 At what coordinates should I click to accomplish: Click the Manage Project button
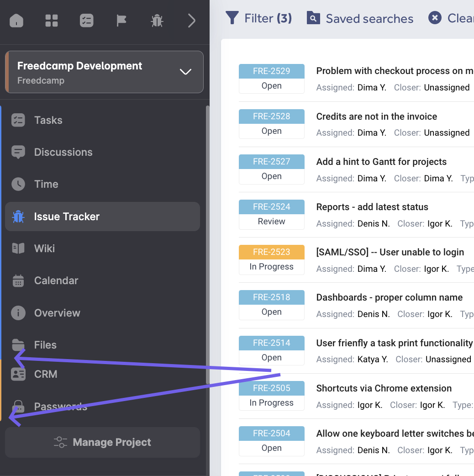click(x=102, y=442)
